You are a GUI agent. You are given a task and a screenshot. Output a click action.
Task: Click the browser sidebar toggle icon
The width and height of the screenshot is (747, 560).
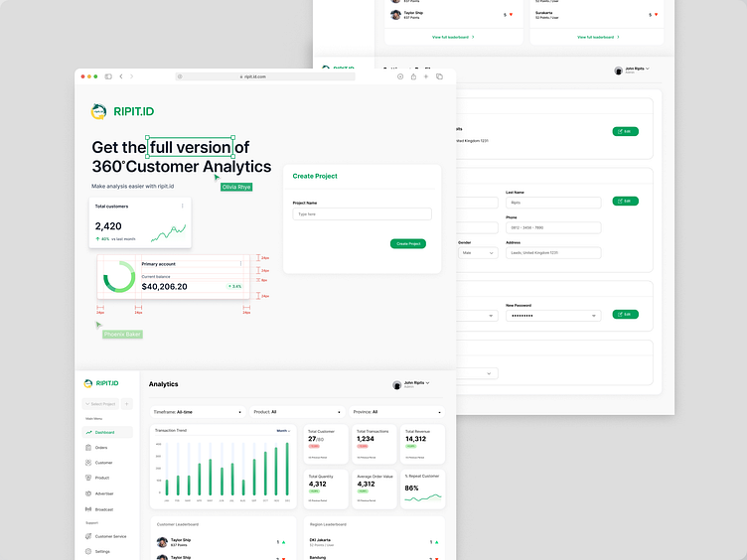coord(108,76)
